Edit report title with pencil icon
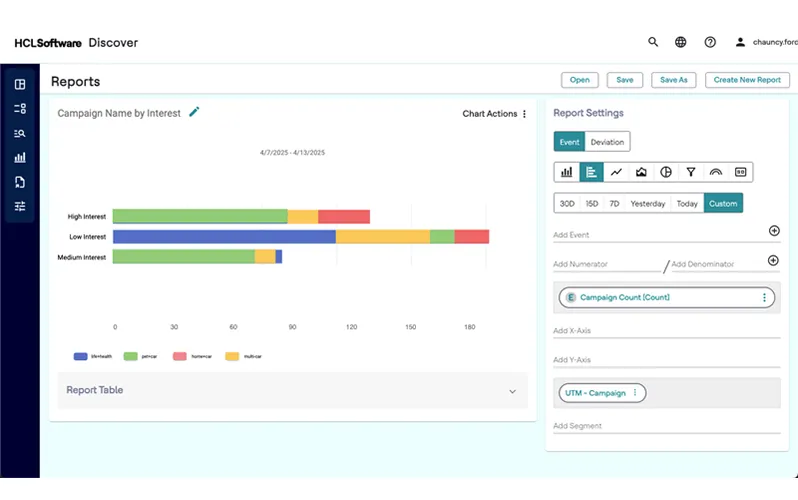The image size is (798, 500). pos(194,113)
